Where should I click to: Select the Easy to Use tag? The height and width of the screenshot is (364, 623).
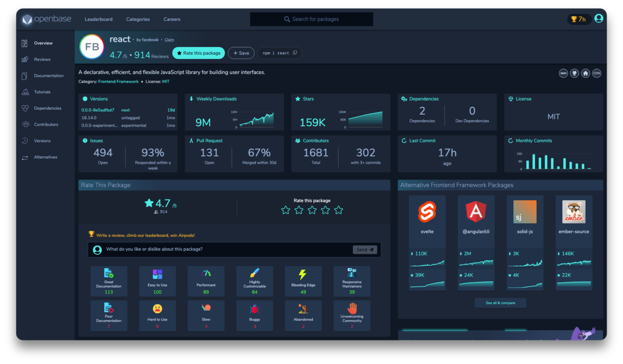[x=158, y=281]
